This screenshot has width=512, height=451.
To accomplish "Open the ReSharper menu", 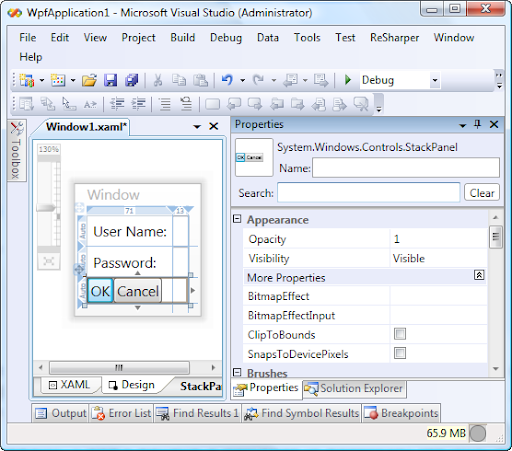I will [394, 38].
